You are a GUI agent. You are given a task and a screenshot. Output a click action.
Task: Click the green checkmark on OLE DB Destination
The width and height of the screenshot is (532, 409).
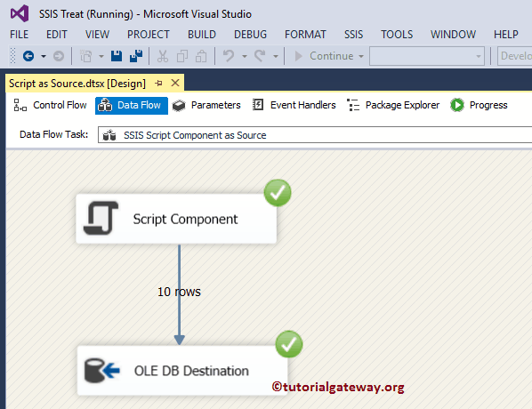click(x=289, y=344)
